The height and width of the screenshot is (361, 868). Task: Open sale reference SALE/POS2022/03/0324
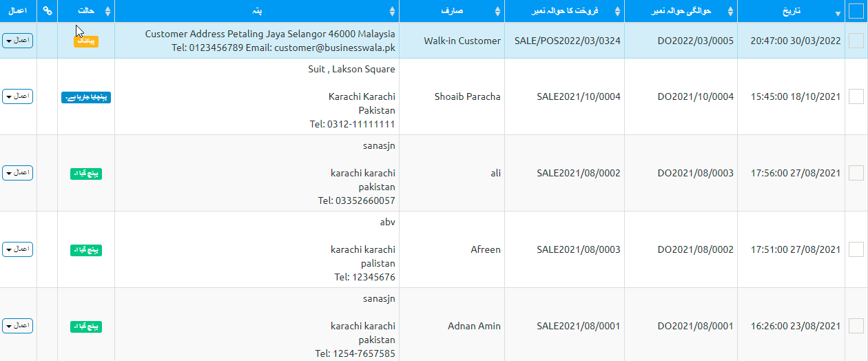click(x=567, y=41)
